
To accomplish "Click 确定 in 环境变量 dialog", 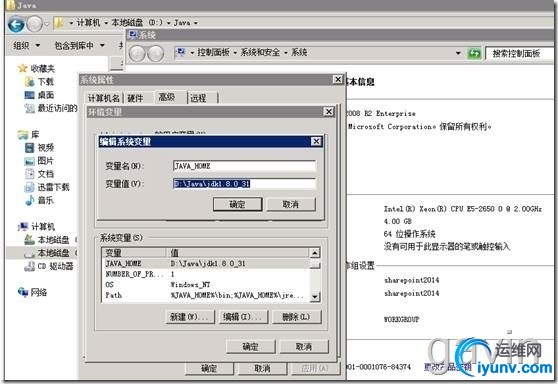I will coord(251,347).
